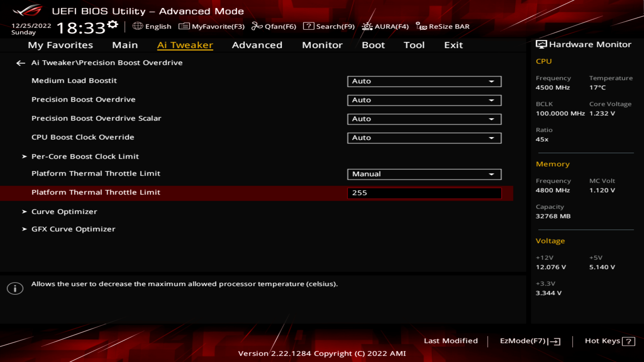Expand the GFX Curve Optimizer submenu
The image size is (644, 362).
coord(73,229)
